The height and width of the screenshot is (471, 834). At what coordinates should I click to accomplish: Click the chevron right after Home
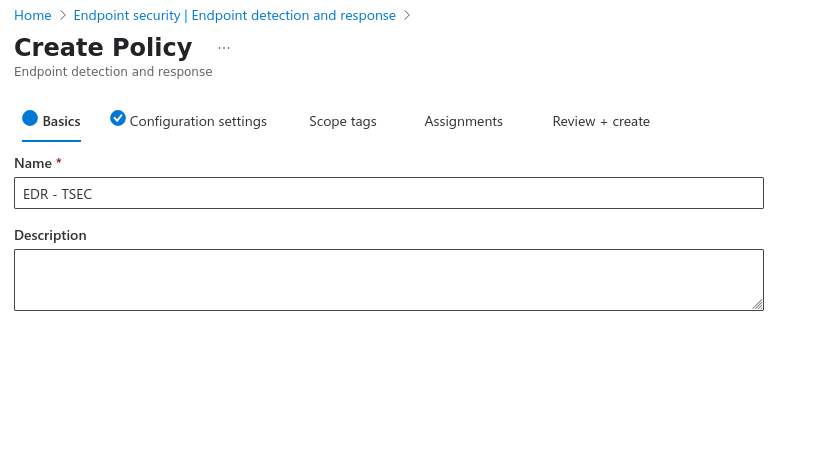pos(63,15)
